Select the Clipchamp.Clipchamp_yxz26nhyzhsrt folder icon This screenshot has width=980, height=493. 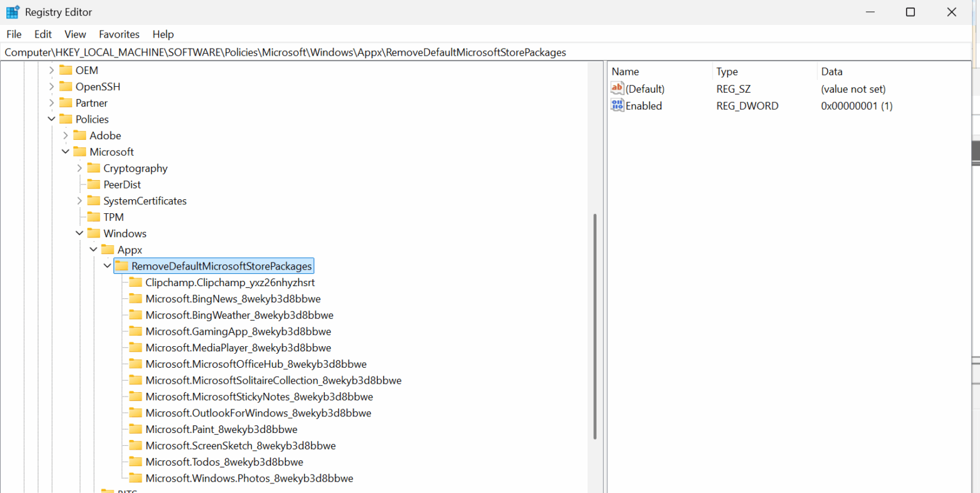pos(135,282)
